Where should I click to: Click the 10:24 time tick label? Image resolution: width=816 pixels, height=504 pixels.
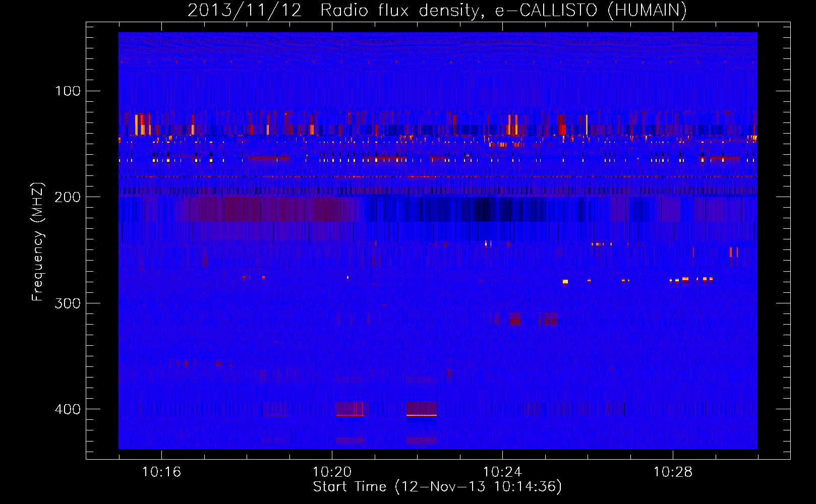[502, 472]
